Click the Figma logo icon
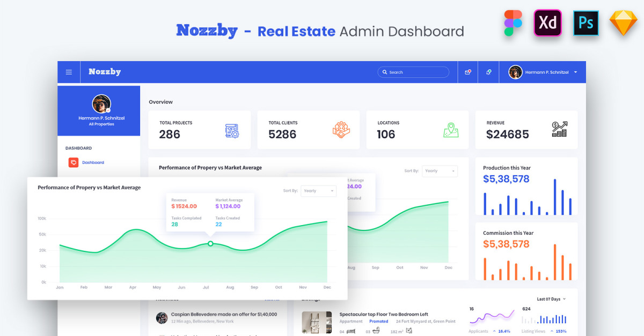Viewport: 644px width, 336px height. pyautogui.click(x=513, y=24)
